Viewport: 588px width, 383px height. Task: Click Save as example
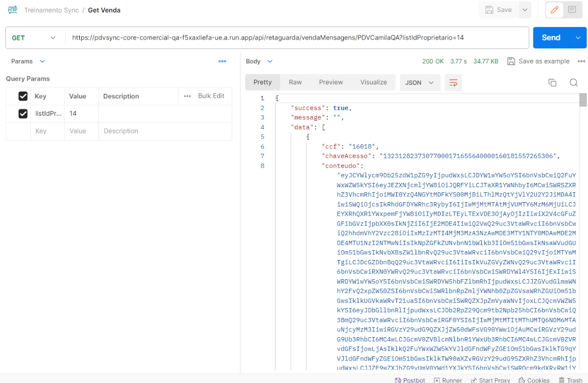539,61
